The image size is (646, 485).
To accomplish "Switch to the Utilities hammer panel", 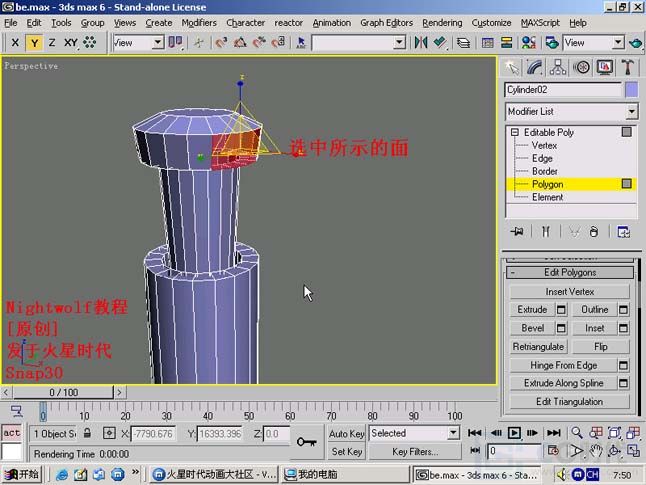I will 627,68.
